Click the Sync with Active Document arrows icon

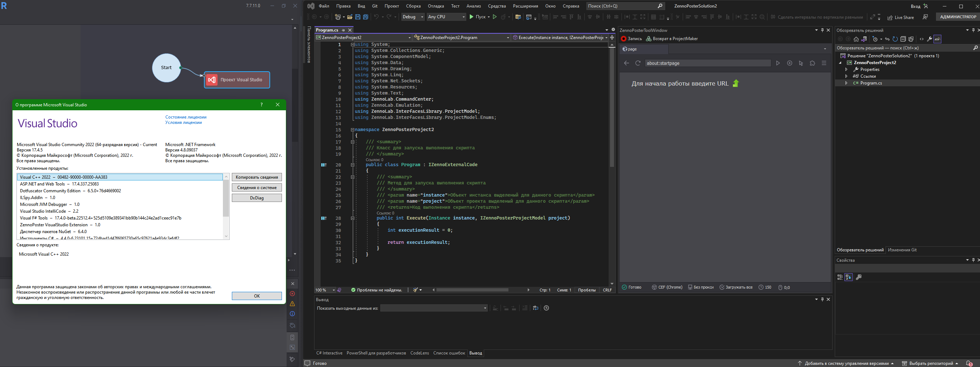887,39
